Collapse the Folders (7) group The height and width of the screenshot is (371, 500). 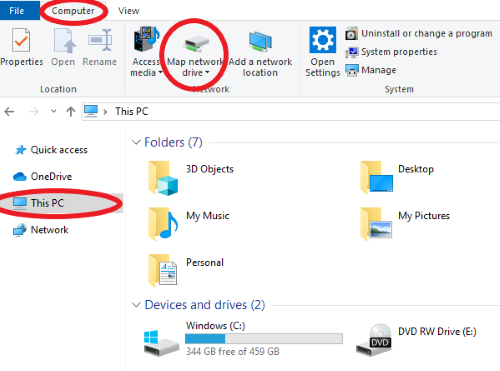pos(136,142)
